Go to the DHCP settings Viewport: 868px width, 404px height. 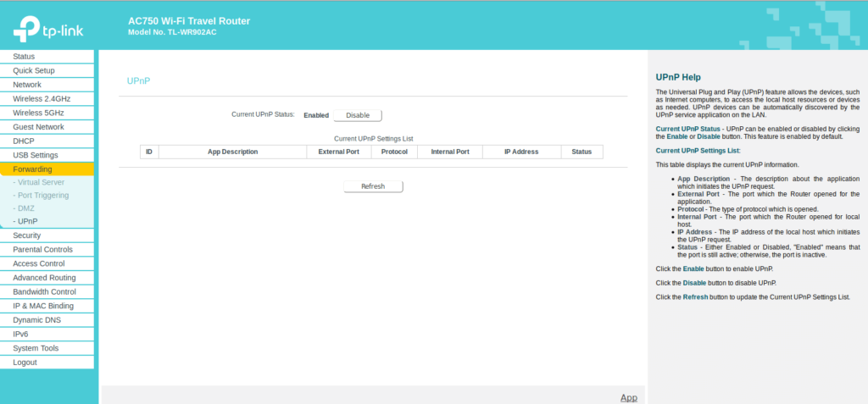(24, 141)
